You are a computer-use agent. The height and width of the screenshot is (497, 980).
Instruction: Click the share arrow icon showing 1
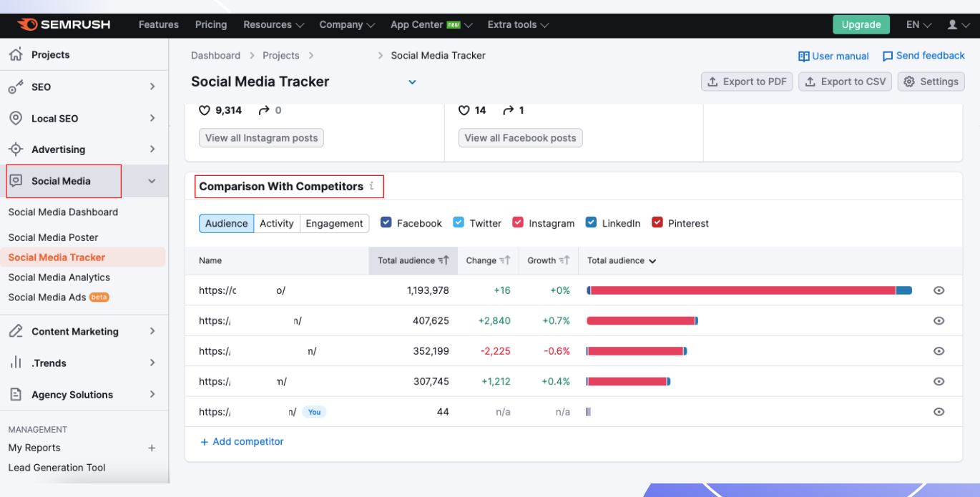click(x=509, y=110)
